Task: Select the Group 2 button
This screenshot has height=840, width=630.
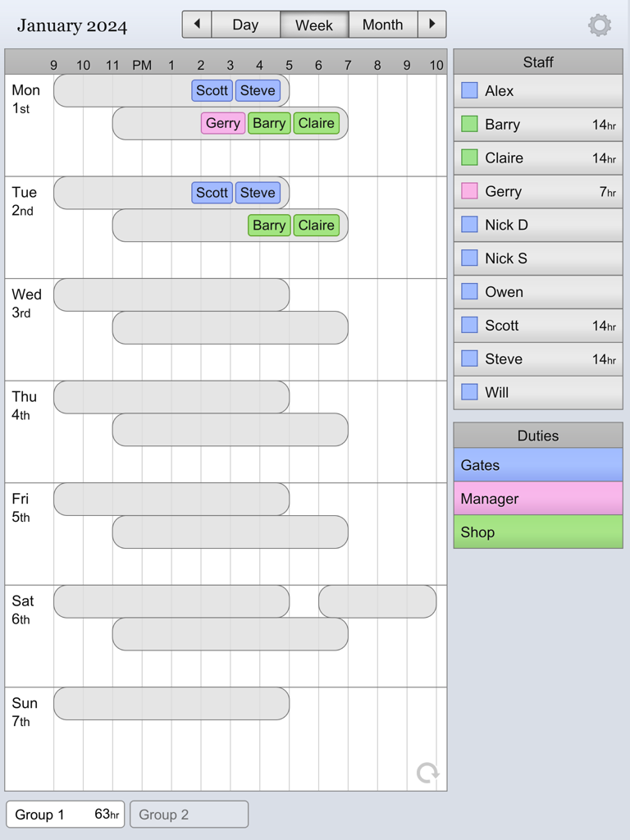Action: pos(189,814)
